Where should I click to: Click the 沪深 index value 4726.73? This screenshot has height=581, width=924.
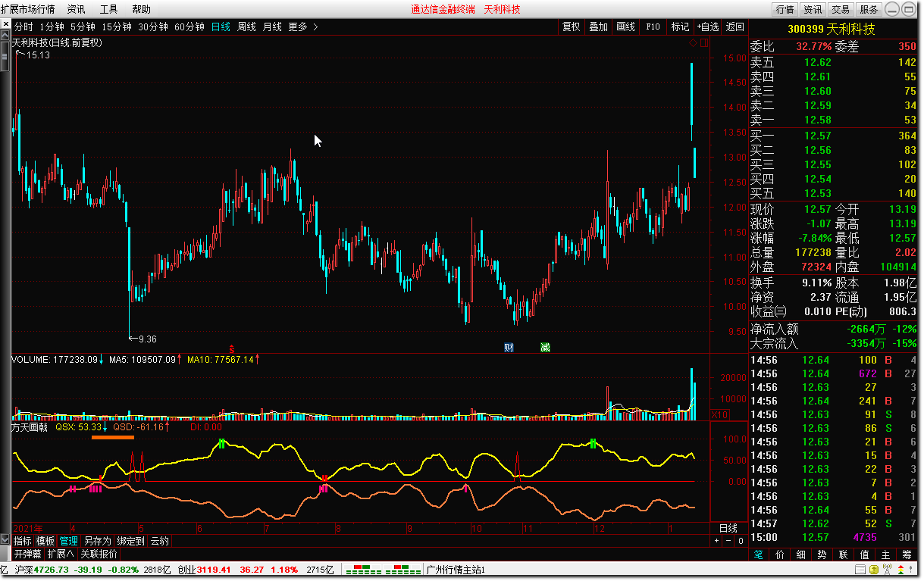tap(52, 570)
